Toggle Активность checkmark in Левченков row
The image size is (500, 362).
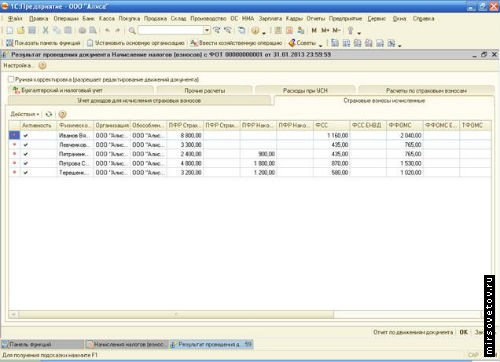coord(26,145)
